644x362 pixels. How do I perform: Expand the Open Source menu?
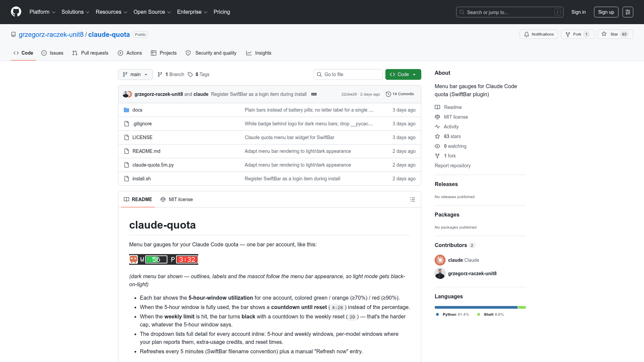coord(152,12)
